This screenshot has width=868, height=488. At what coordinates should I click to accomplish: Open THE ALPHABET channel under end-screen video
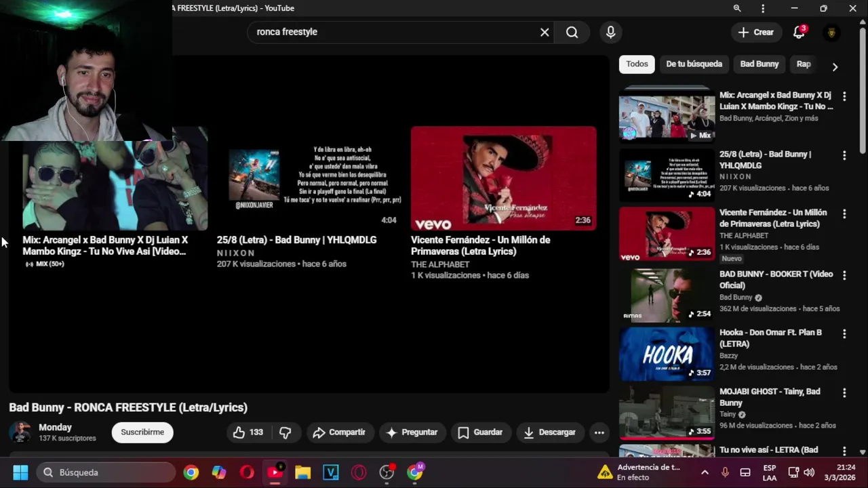point(440,264)
